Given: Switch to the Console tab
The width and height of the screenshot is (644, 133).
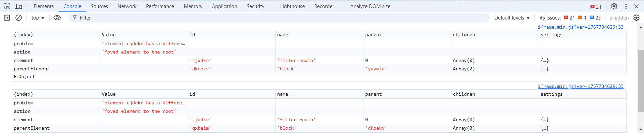Looking at the screenshot, I should tap(72, 6).
